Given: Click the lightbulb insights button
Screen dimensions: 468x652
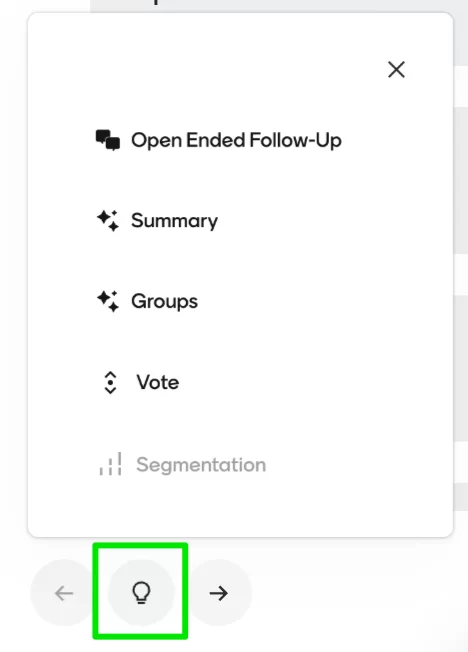Looking at the screenshot, I should [x=141, y=593].
